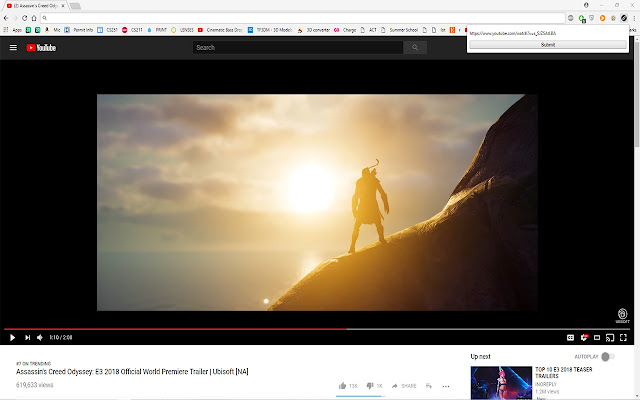Open the Top 10 E3 2018 Teaser Trailers thumbnail
Image resolution: width=640 pixels, height=400 pixels.
coord(501,383)
